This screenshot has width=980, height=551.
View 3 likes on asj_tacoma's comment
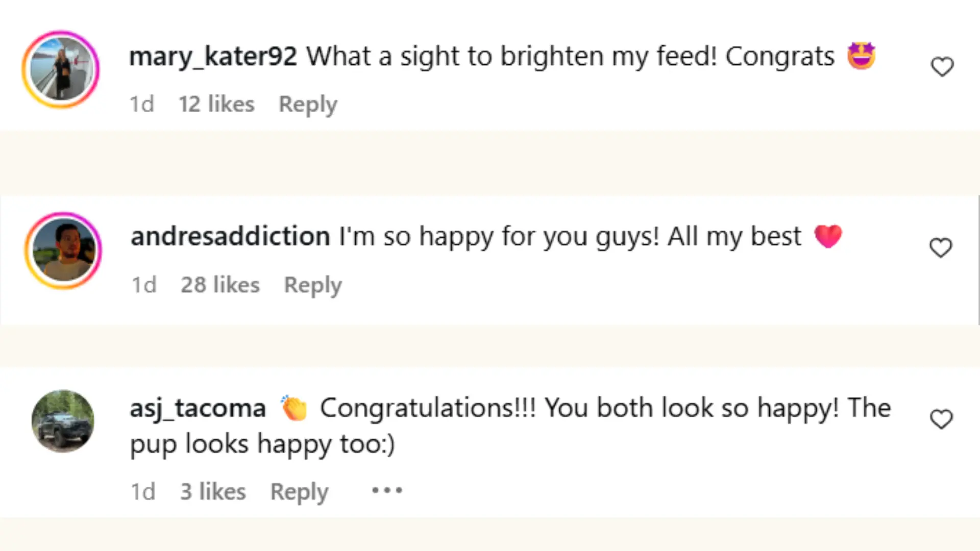coord(212,491)
